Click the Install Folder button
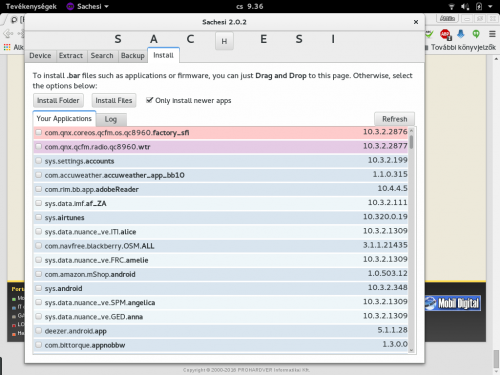The width and height of the screenshot is (500, 375). 58,100
